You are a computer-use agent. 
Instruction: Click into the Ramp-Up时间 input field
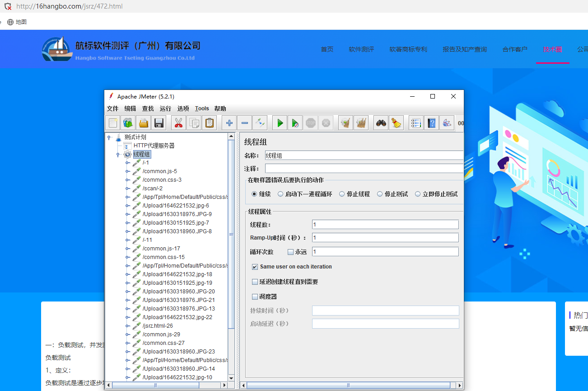pyautogui.click(x=385, y=238)
